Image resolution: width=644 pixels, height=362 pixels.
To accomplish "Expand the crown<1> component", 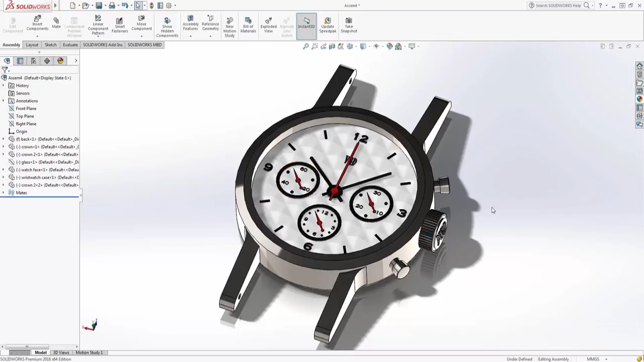I will pos(4,147).
